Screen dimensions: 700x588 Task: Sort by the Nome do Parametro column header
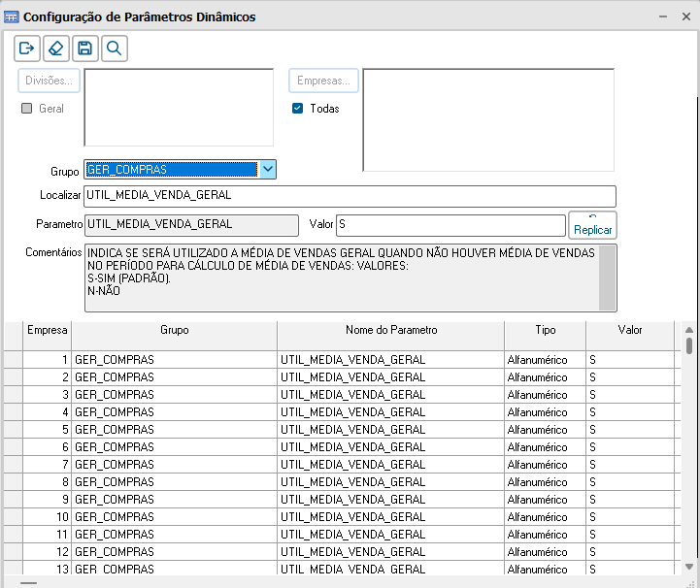point(391,331)
